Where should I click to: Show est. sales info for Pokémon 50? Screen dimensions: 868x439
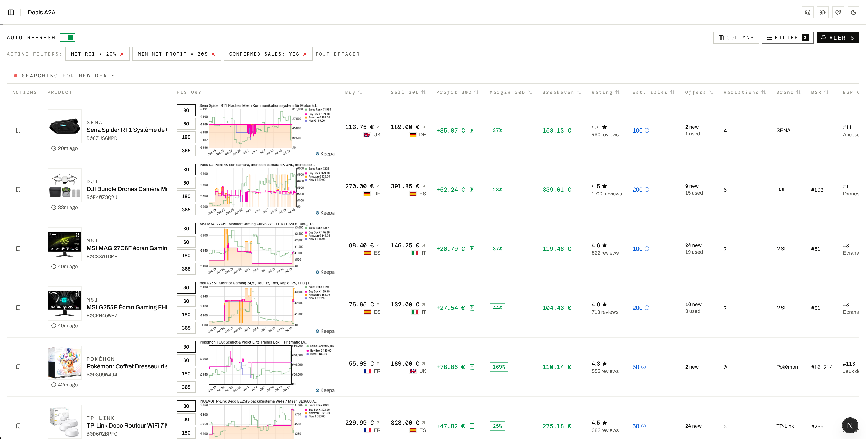pyautogui.click(x=644, y=367)
